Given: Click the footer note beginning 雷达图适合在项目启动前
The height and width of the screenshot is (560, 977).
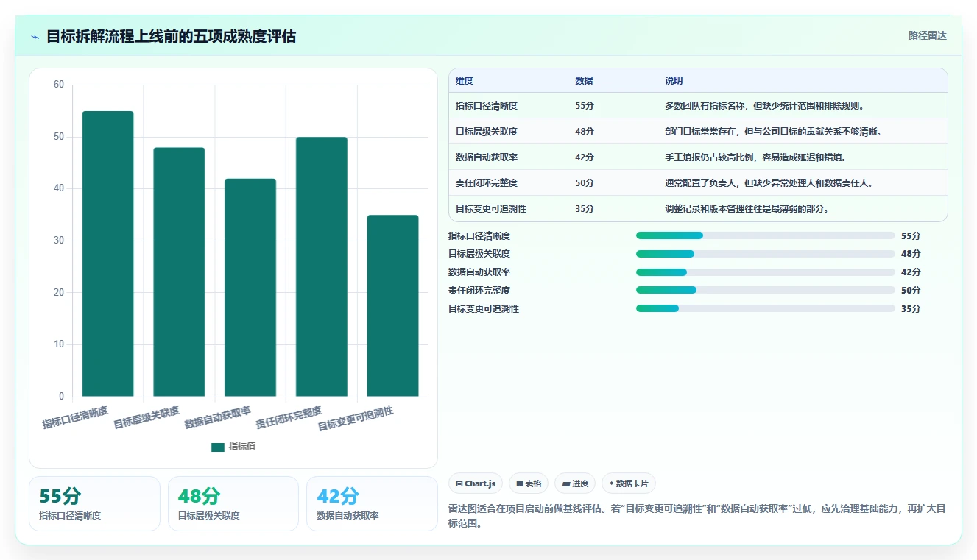Looking at the screenshot, I should (x=696, y=516).
